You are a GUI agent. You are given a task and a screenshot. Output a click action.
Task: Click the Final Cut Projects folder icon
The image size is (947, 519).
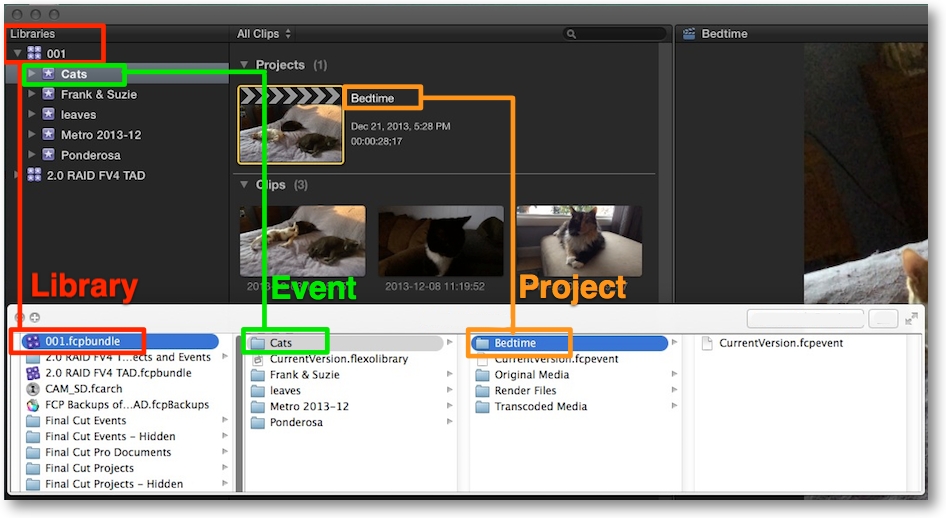pyautogui.click(x=33, y=468)
